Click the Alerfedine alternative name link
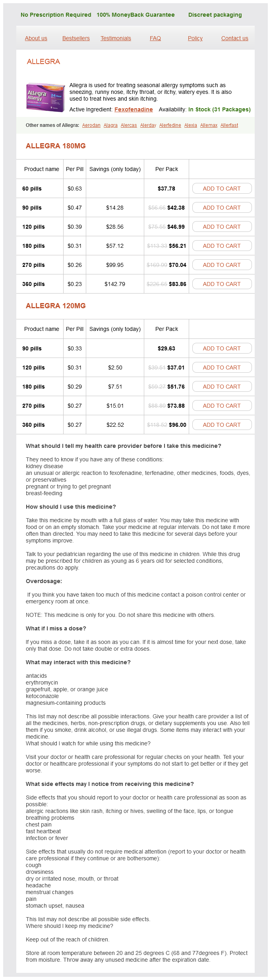The image size is (271, 980). point(170,125)
